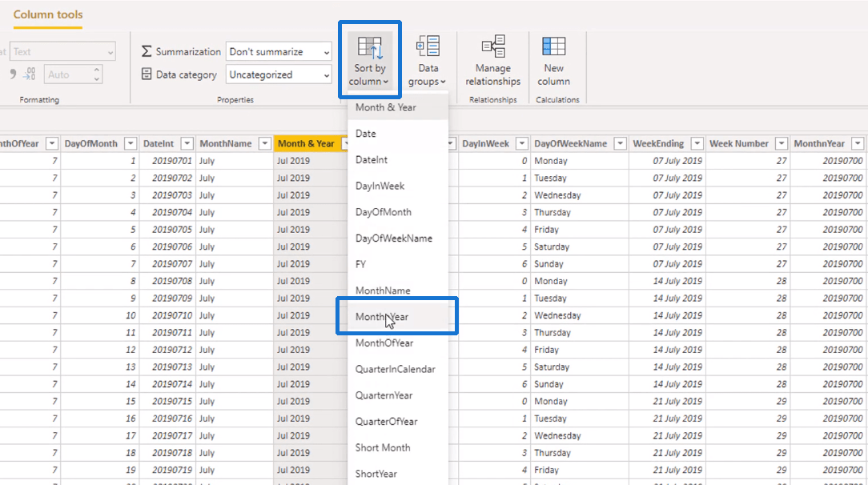
Task: Select the DayInWeek column header
Action: [485, 144]
